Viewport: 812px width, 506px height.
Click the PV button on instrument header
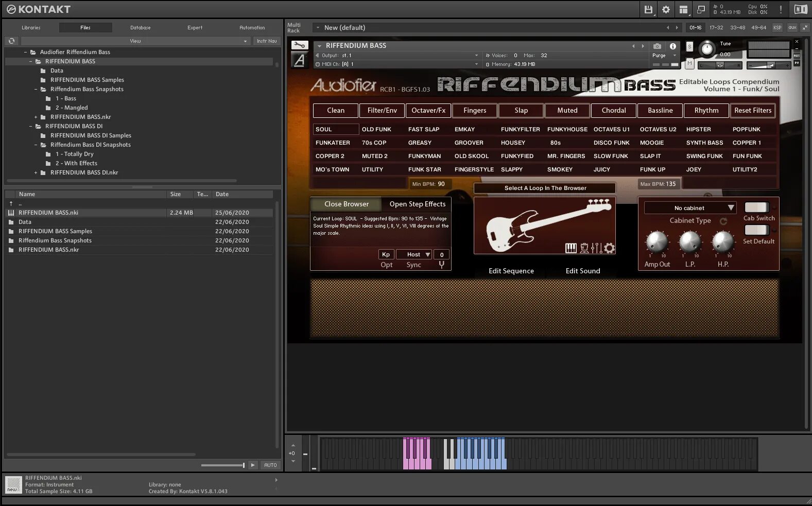(x=797, y=63)
